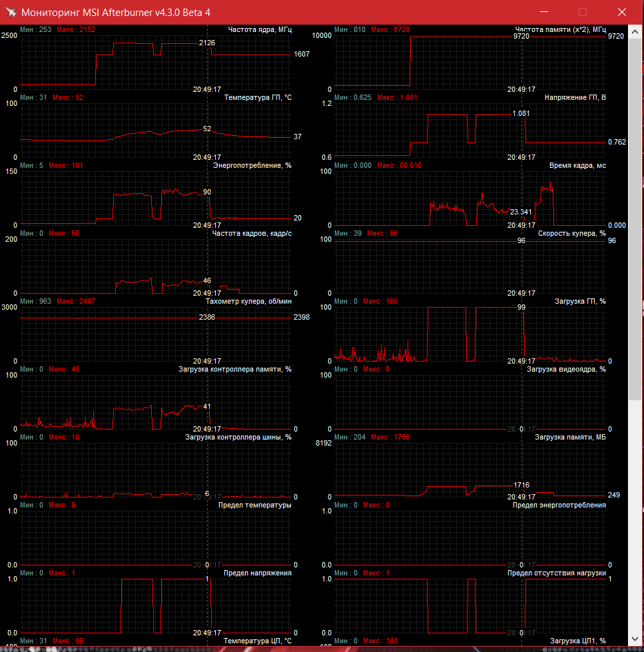Click the 'Частота кадров, кадр/с' label
The image size is (644, 652).
pyautogui.click(x=252, y=233)
